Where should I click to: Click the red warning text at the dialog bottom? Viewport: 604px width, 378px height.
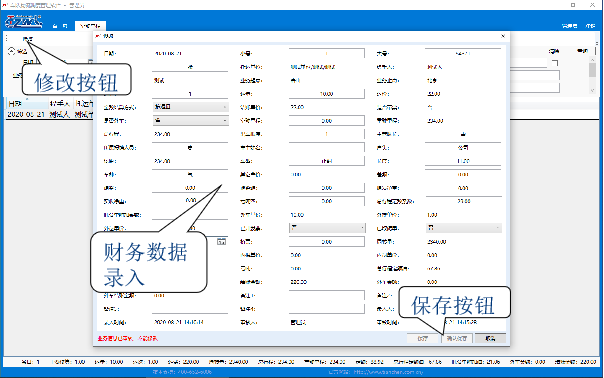(x=128, y=338)
